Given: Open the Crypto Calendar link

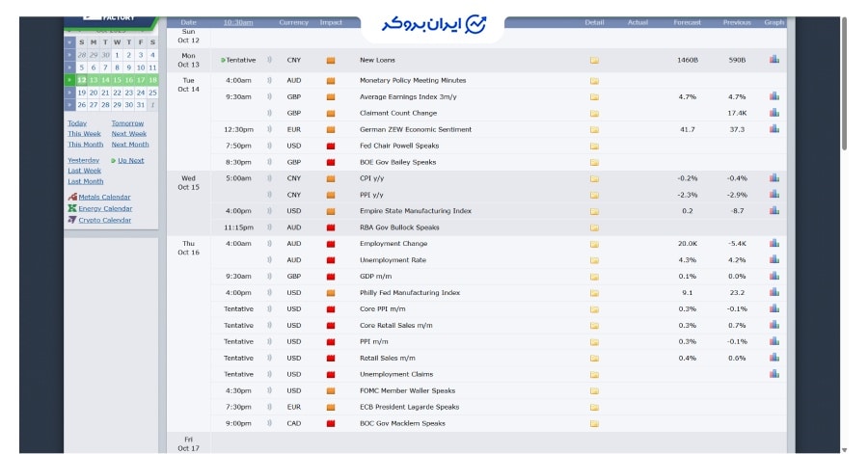Looking at the screenshot, I should (x=104, y=220).
